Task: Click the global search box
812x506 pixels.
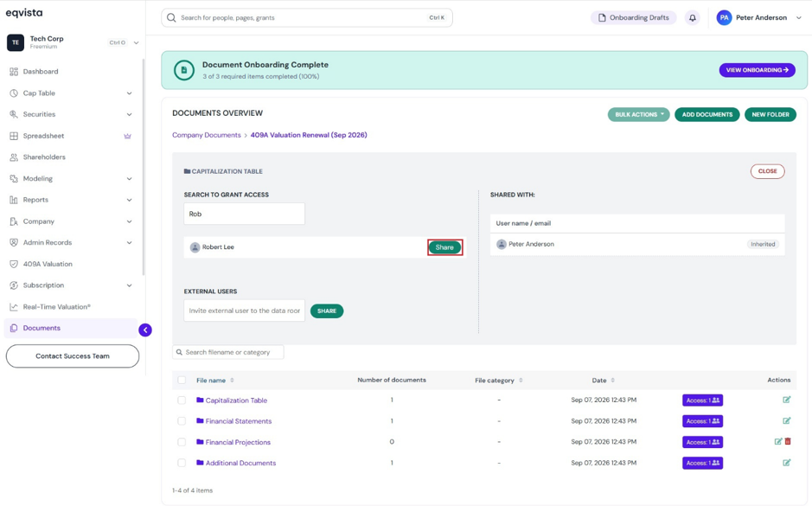Action: [307, 17]
